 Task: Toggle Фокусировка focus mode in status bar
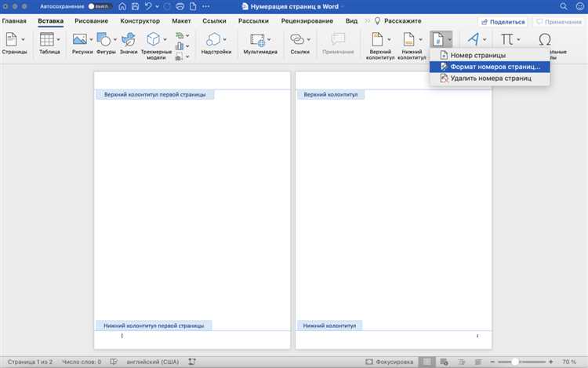pos(390,362)
